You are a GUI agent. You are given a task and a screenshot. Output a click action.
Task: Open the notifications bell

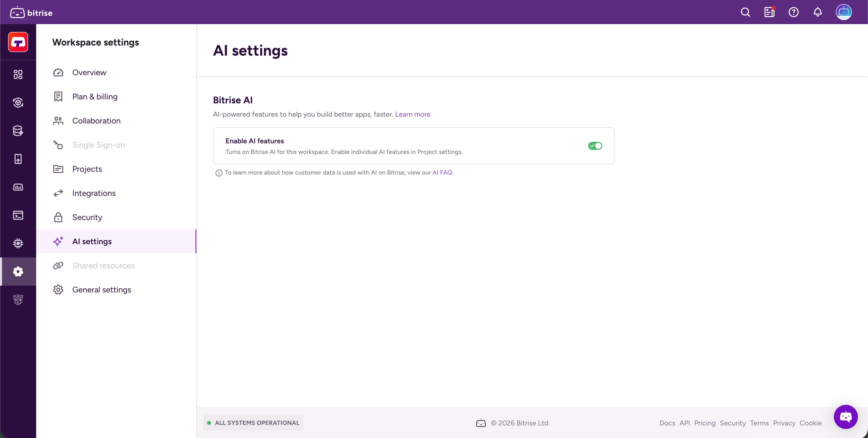point(818,13)
